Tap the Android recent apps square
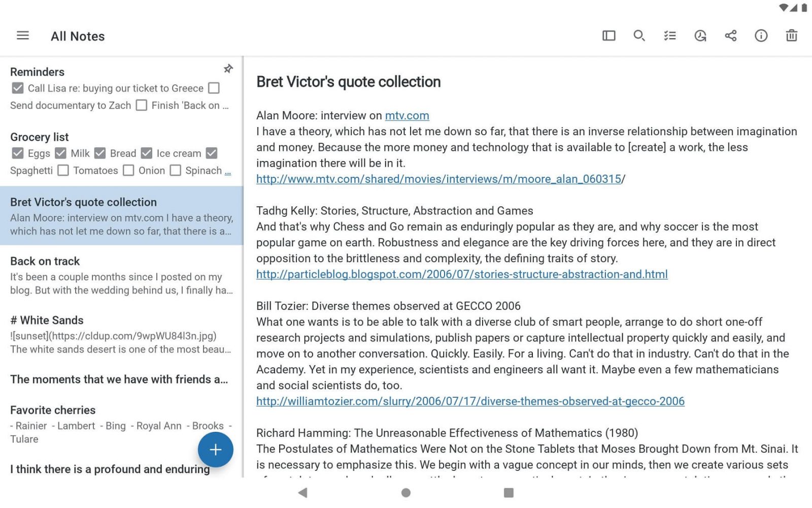The width and height of the screenshot is (812, 508). (509, 492)
